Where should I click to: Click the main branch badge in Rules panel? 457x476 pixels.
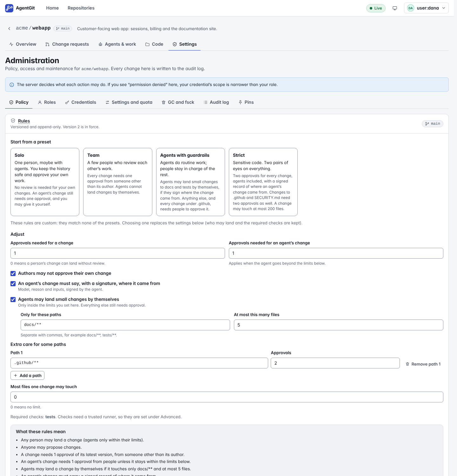(433, 124)
